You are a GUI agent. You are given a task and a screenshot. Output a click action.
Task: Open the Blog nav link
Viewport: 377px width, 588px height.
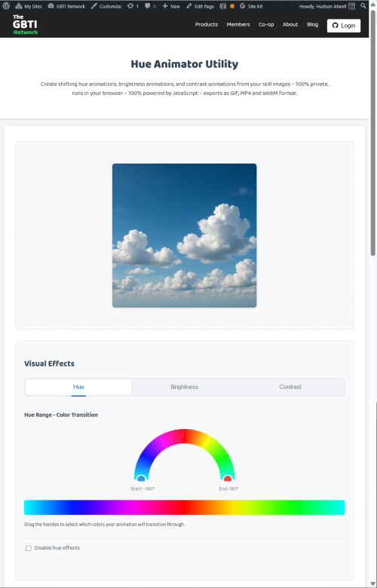click(x=312, y=24)
